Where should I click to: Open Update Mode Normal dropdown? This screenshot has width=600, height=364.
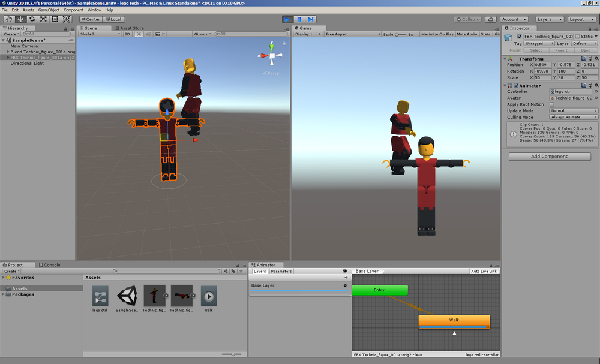click(x=573, y=110)
